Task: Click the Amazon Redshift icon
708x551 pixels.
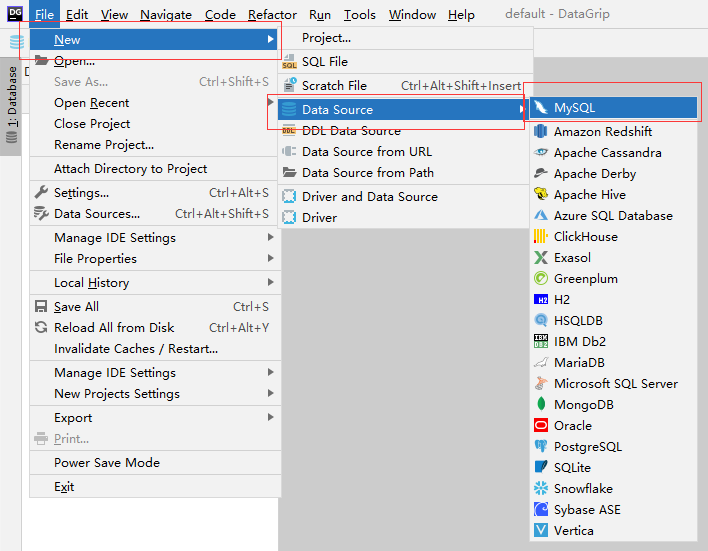Action: click(540, 131)
